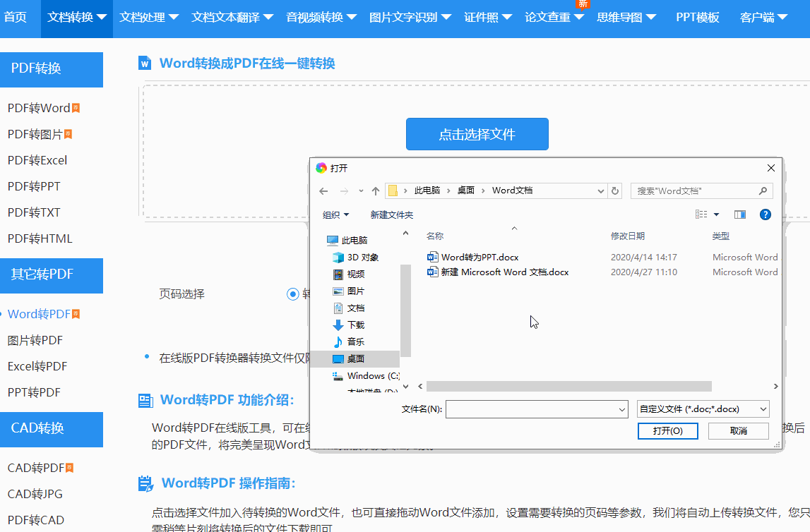Image resolution: width=810 pixels, height=532 pixels.
Task: Open the help question-mark icon
Action: coord(765,214)
